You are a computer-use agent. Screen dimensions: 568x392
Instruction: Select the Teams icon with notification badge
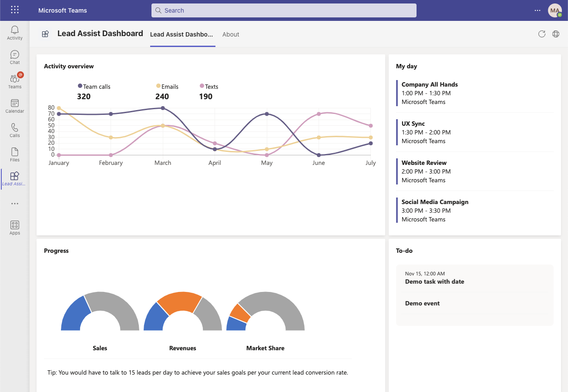click(14, 81)
